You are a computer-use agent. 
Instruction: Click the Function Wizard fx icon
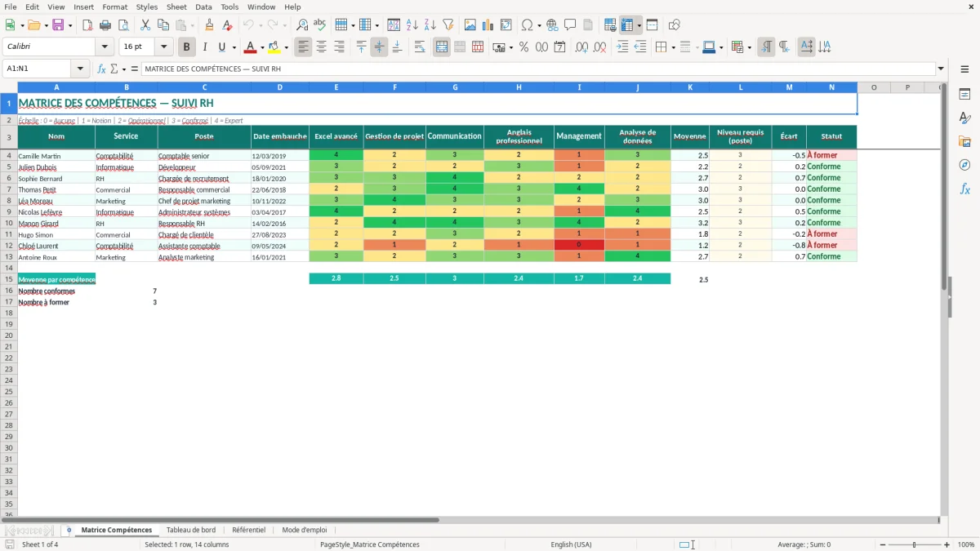(102, 69)
